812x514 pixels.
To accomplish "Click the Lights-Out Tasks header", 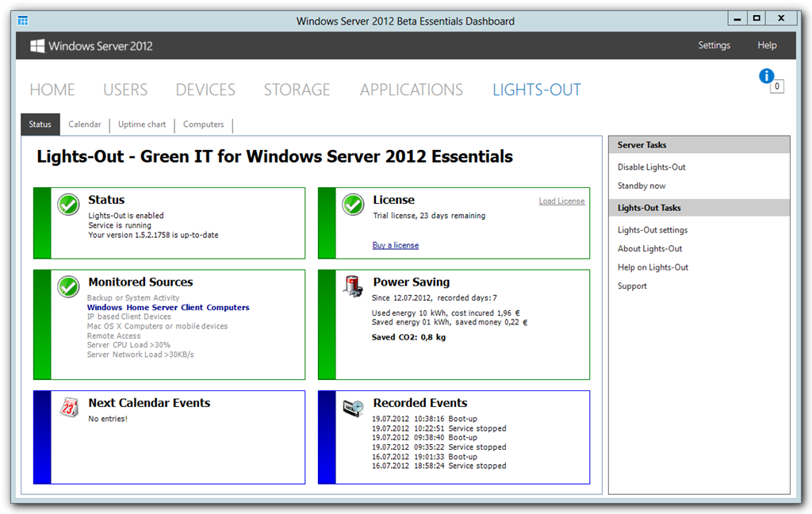I will click(699, 208).
